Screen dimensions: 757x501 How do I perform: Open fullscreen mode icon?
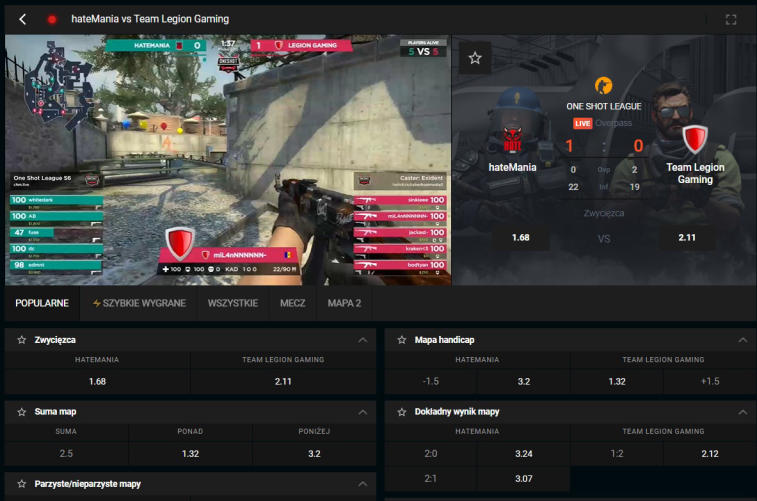[730, 19]
